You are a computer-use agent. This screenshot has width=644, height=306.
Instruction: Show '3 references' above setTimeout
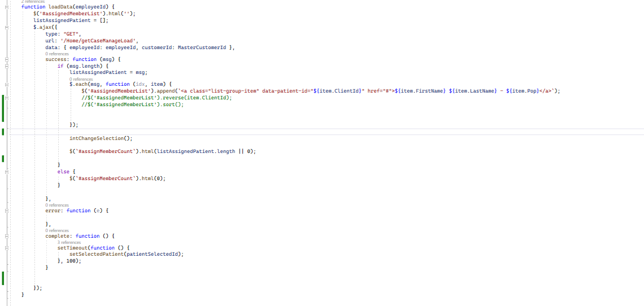[69, 242]
